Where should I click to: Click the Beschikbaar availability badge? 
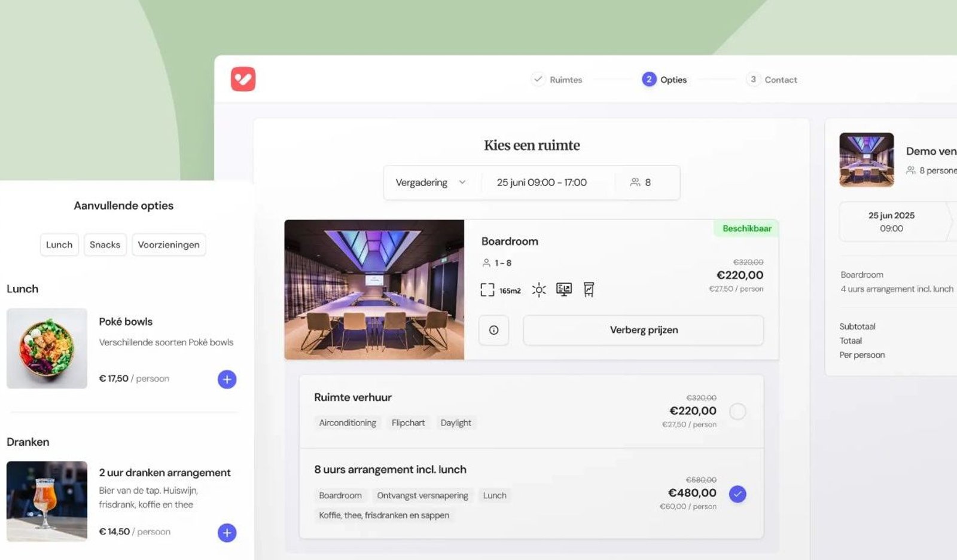click(x=746, y=228)
